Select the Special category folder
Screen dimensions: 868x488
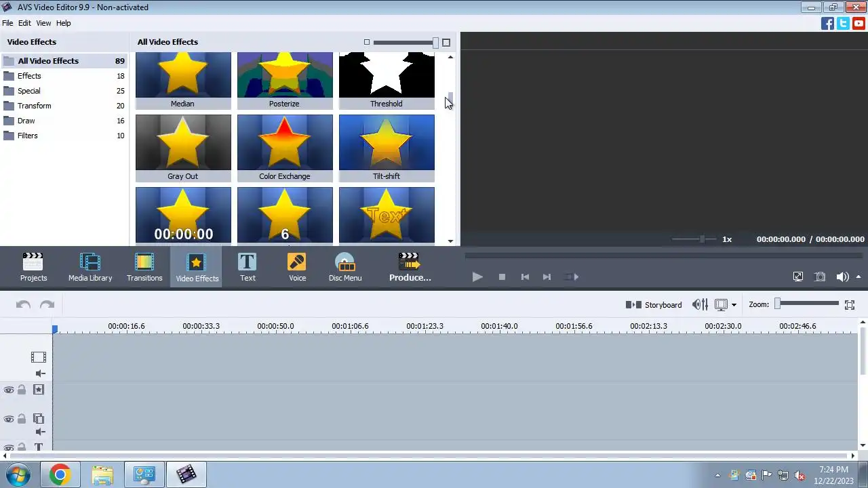point(64,91)
